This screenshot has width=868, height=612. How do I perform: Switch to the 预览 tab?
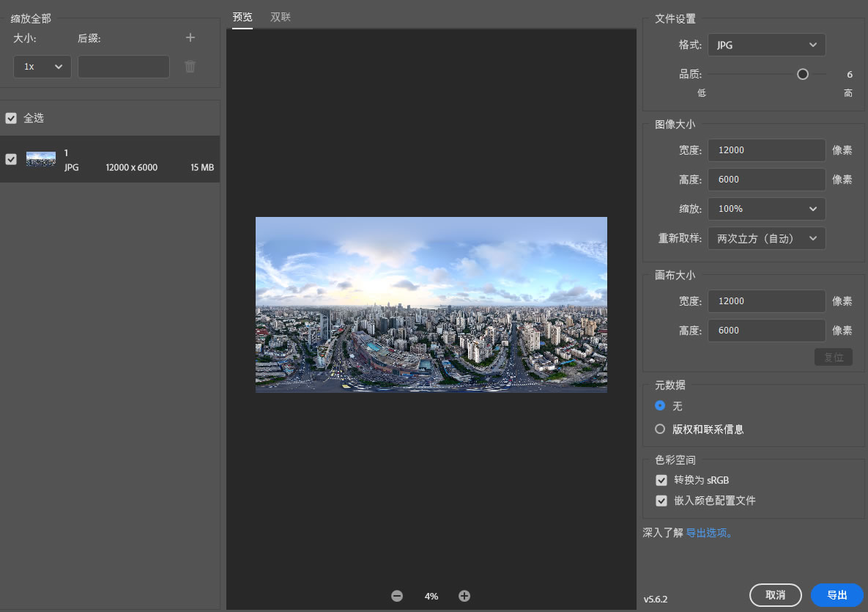tap(242, 17)
